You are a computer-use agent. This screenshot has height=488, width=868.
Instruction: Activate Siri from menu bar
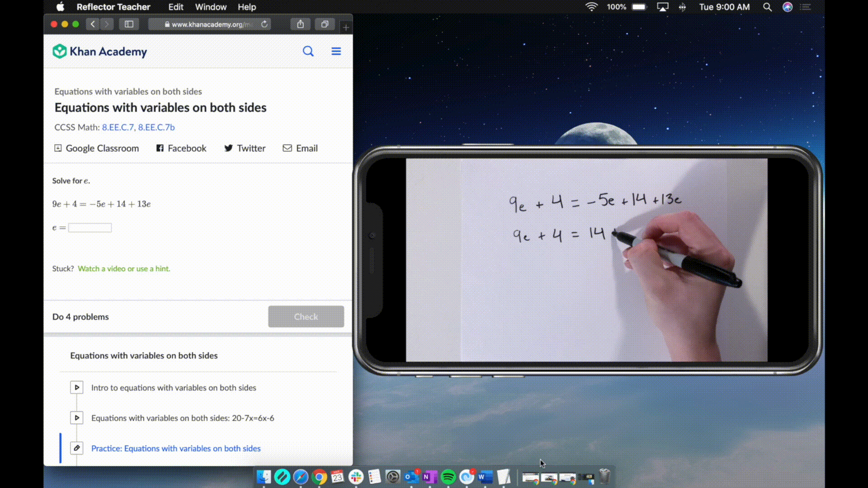(788, 7)
